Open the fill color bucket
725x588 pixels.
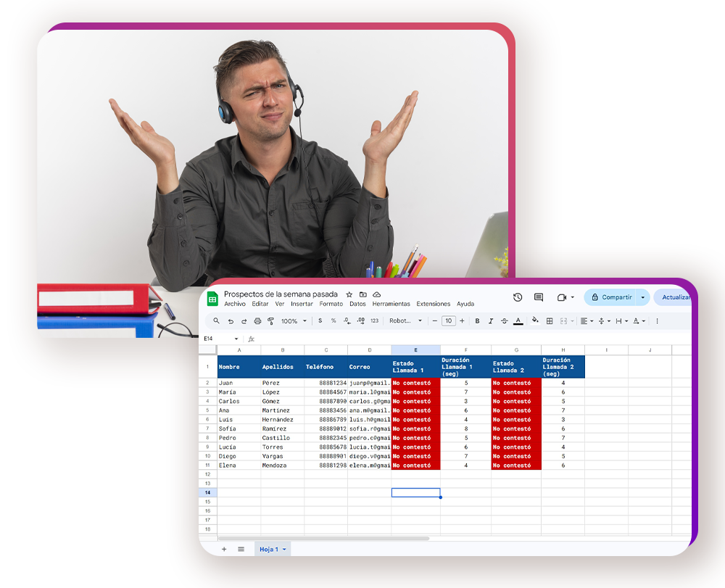(x=535, y=320)
